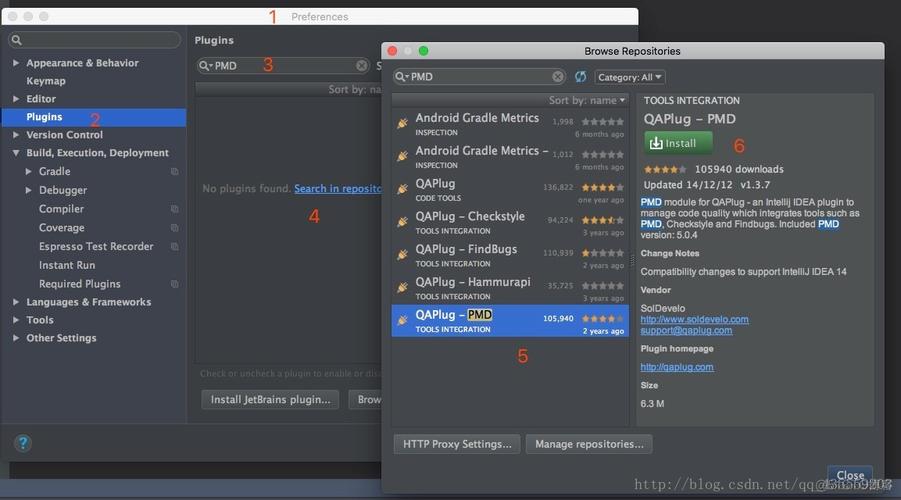The height and width of the screenshot is (500, 901).
Task: Click the refresh repositories icon
Action: point(580,76)
